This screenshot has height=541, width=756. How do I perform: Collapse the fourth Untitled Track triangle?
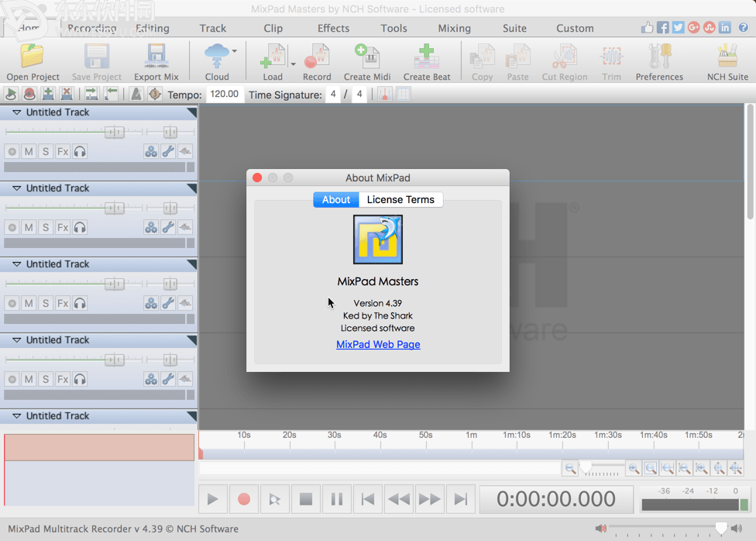point(16,339)
